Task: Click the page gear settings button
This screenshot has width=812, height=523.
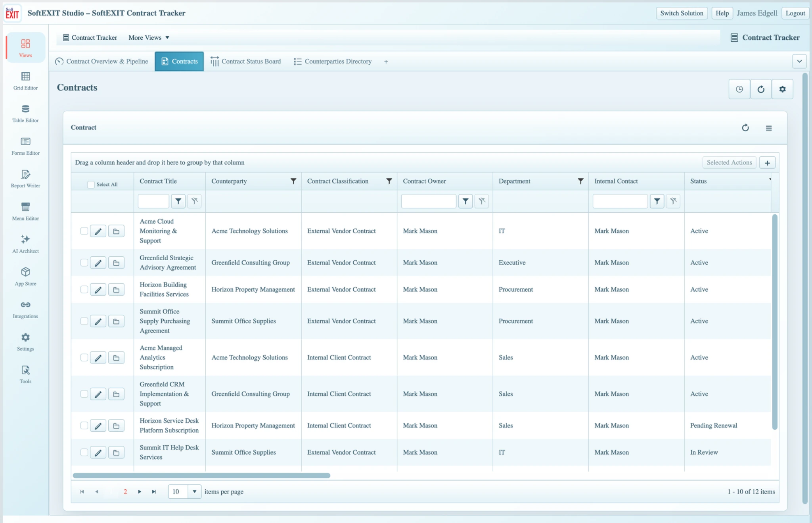Action: pyautogui.click(x=782, y=89)
